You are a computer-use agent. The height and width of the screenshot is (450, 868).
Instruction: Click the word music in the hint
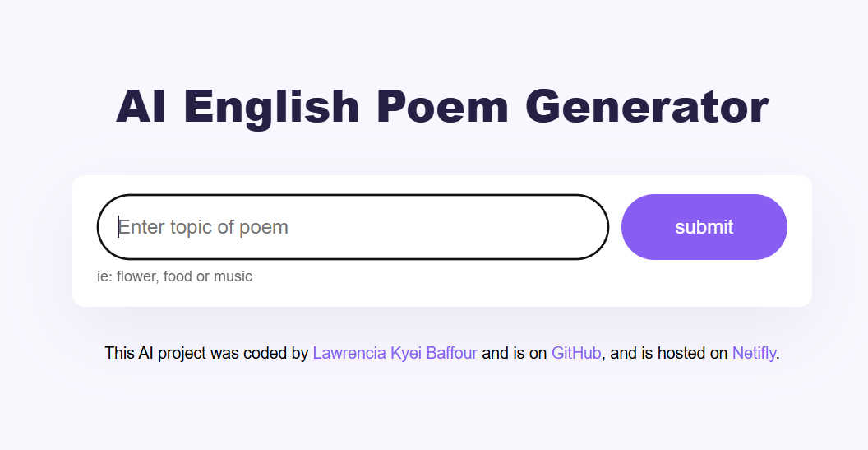(233, 276)
